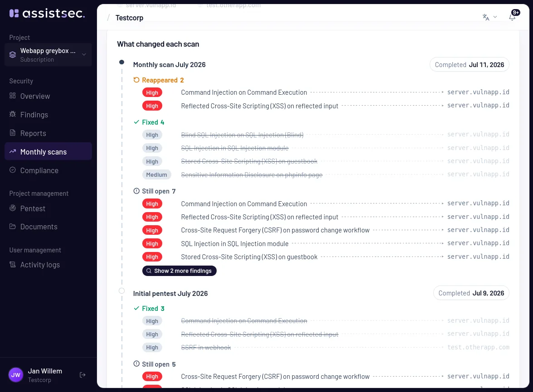
Task: Open the language selector chevron
Action: tap(495, 17)
